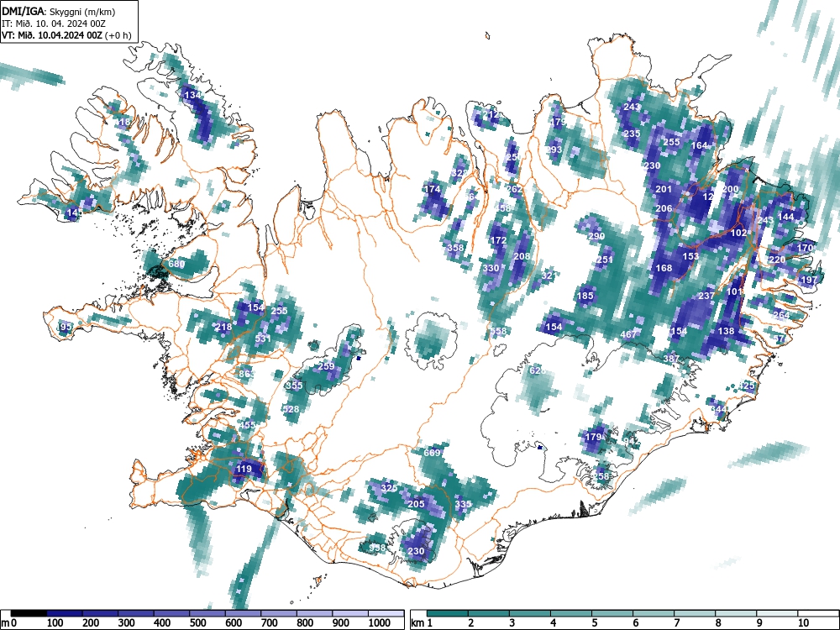Click the '208' visibility value on the map
The height and width of the screenshot is (630, 840).
522,256
